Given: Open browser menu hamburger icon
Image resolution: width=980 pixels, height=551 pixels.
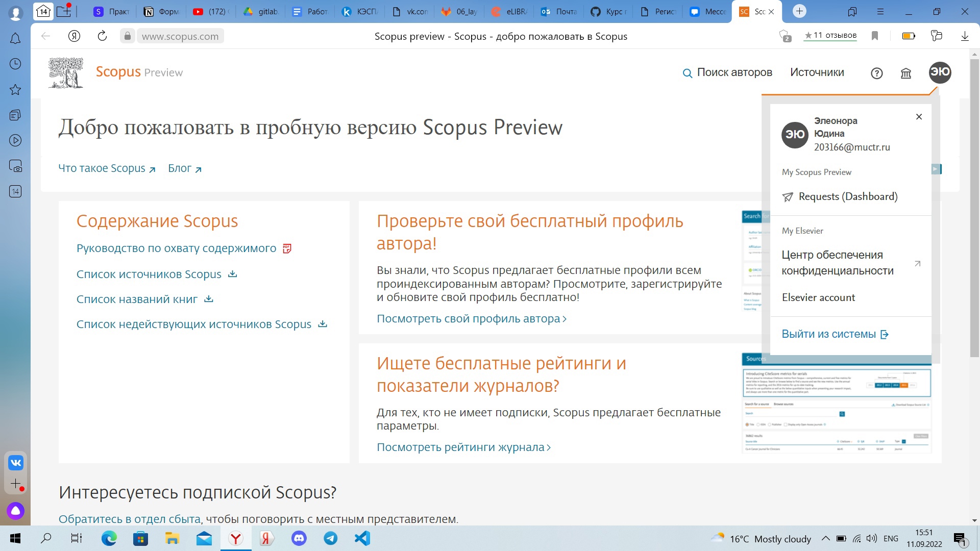Looking at the screenshot, I should click(880, 11).
